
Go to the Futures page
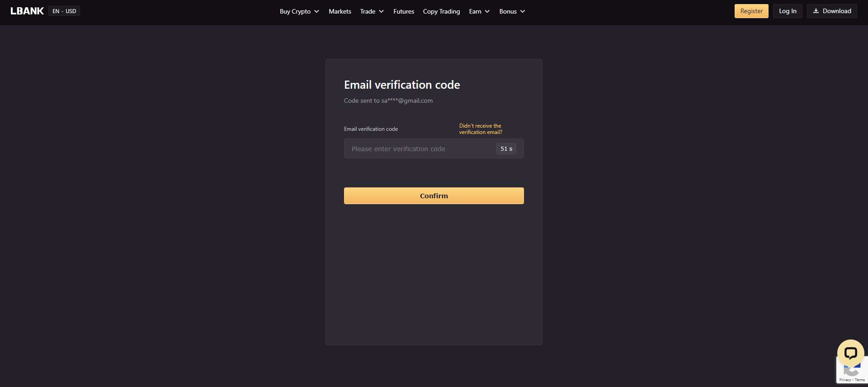[404, 11]
